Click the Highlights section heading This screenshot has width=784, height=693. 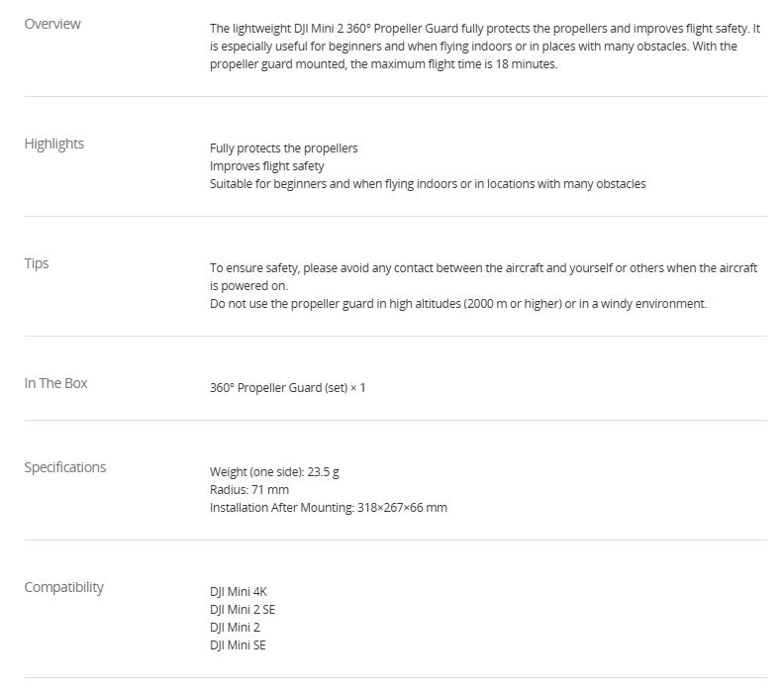click(x=53, y=144)
